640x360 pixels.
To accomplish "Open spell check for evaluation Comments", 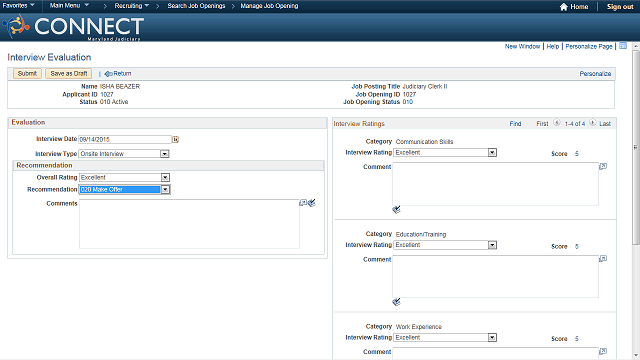I will tap(312, 202).
